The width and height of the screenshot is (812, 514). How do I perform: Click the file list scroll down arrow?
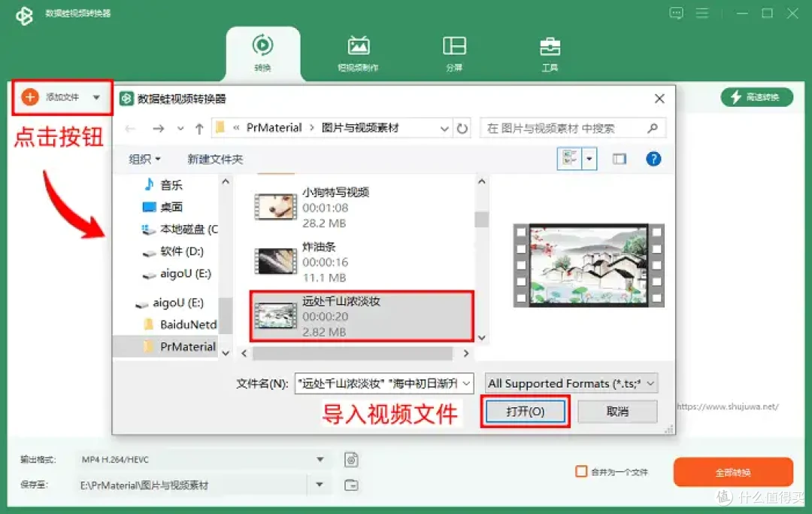482,338
